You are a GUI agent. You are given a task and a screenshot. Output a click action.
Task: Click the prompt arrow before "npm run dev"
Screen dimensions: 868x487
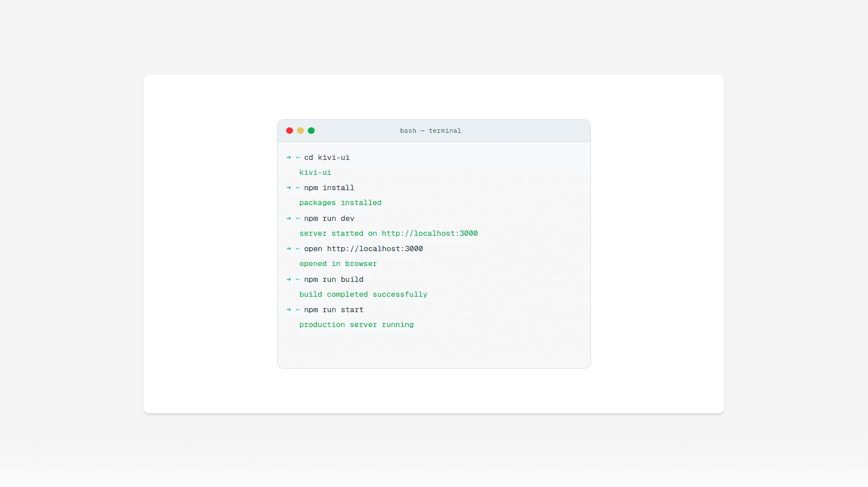click(x=289, y=218)
